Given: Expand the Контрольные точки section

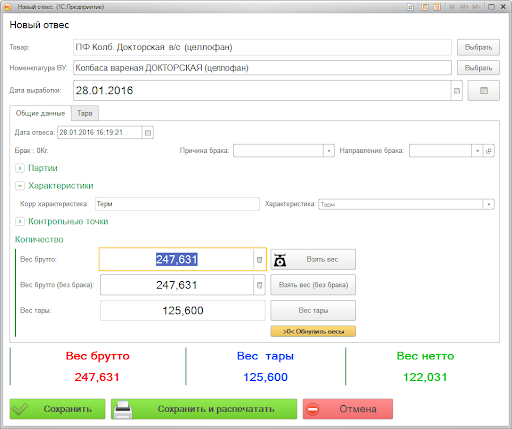Looking at the screenshot, I should click(20, 221).
